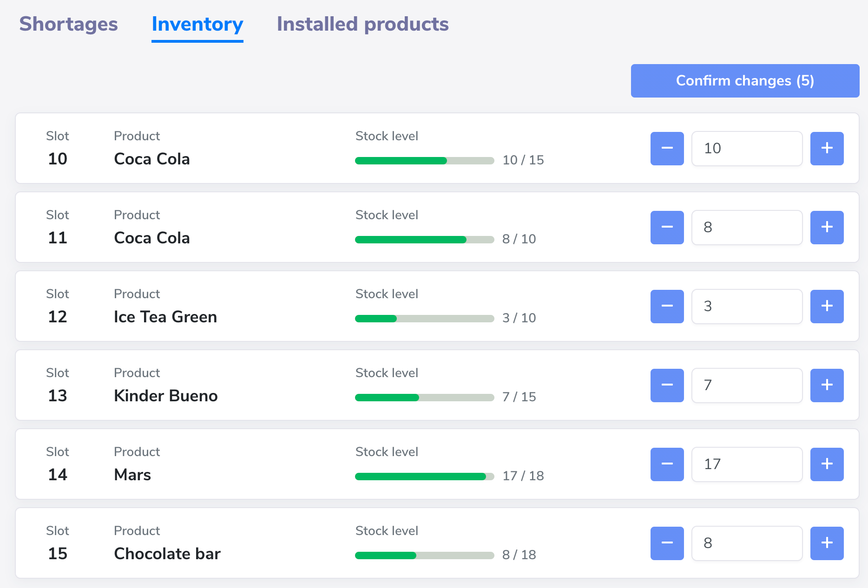Screen dimensions: 868x588
Task: Open the Installed products tab
Action: [362, 24]
